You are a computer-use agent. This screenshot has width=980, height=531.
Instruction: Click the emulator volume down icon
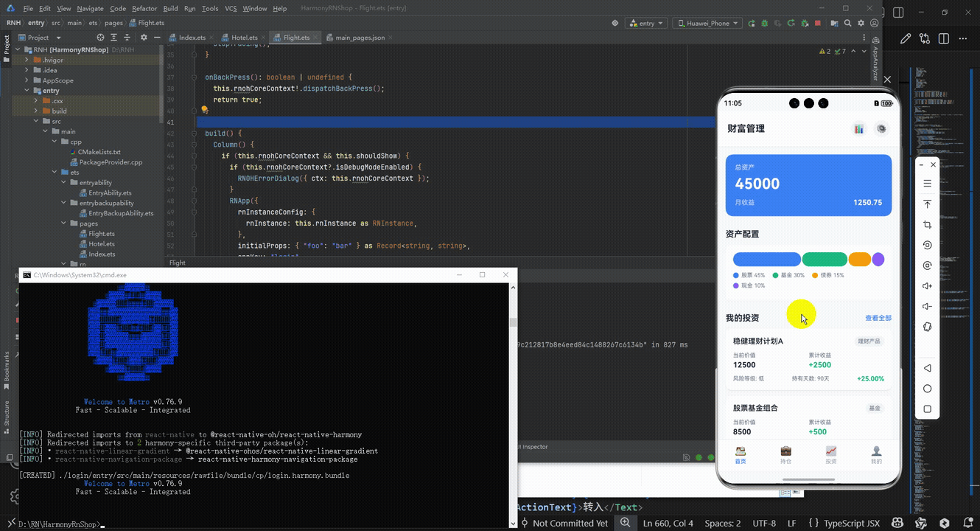click(x=928, y=306)
